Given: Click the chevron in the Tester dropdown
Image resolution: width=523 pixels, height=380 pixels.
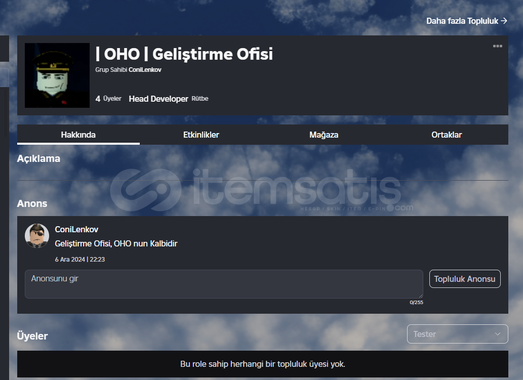Looking at the screenshot, I should pyautogui.click(x=497, y=334).
